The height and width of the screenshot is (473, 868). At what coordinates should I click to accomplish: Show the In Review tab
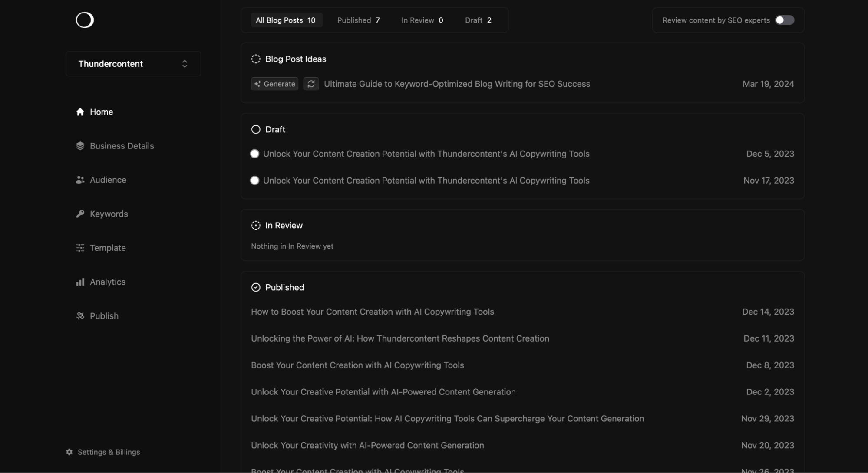[x=422, y=20]
